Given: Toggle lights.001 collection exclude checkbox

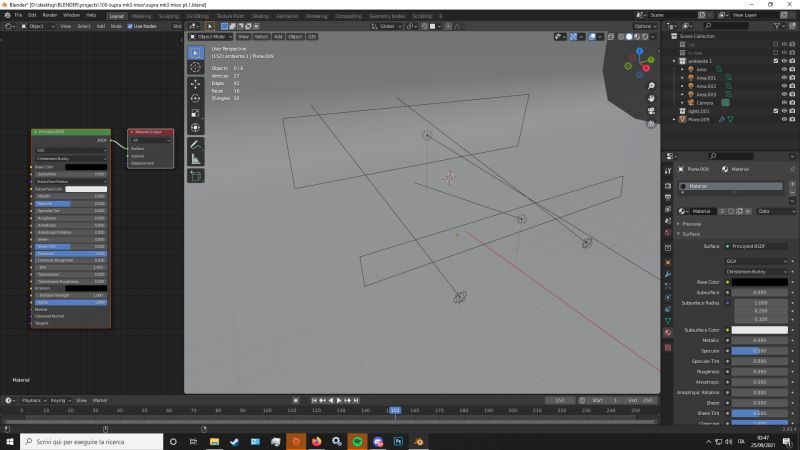Looking at the screenshot, I should pyautogui.click(x=776, y=111).
